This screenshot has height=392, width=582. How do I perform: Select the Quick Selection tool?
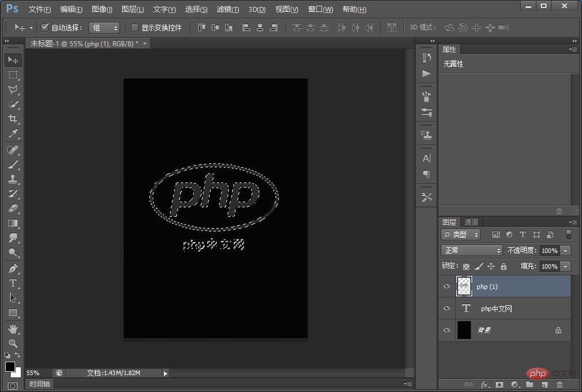(13, 104)
